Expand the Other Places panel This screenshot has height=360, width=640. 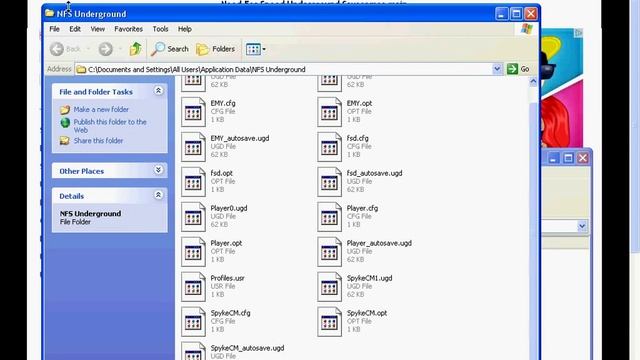pos(158,170)
